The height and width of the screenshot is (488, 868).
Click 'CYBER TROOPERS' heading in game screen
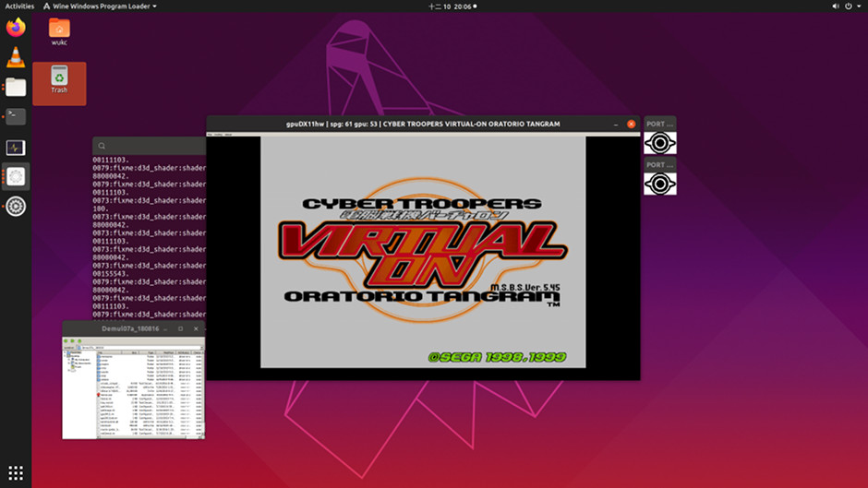click(422, 204)
